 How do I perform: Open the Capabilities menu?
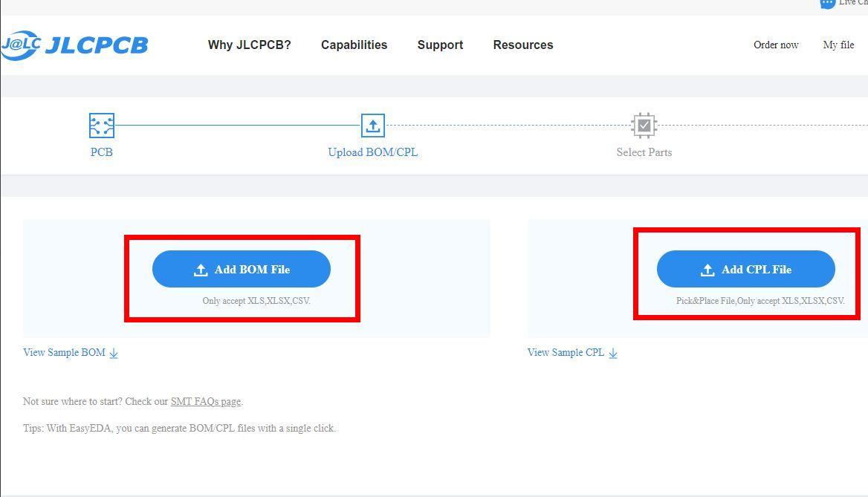(x=354, y=45)
